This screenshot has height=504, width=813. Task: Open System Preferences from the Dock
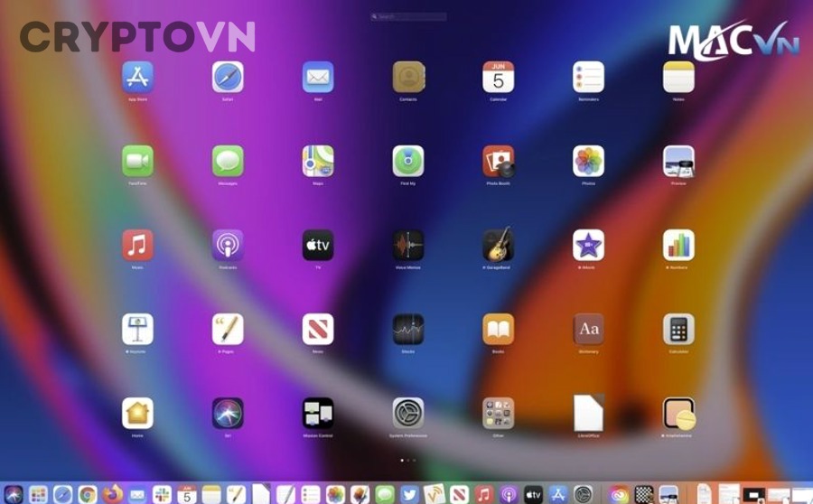tap(584, 495)
